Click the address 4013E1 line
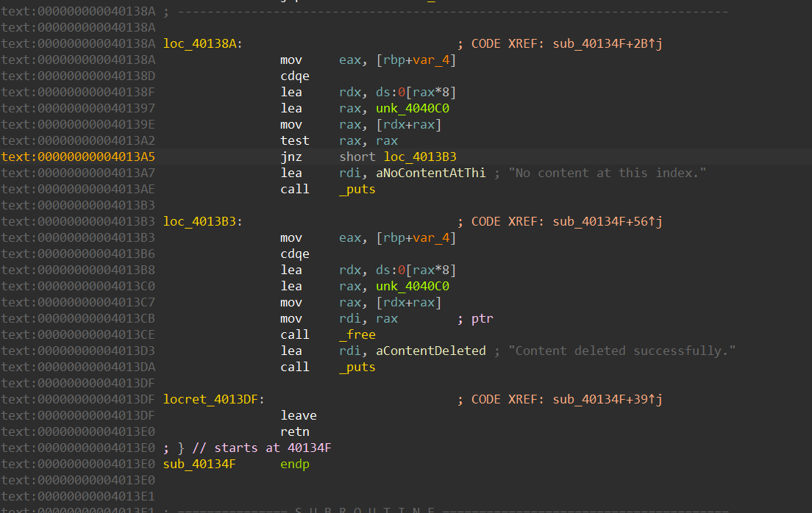 (x=78, y=496)
